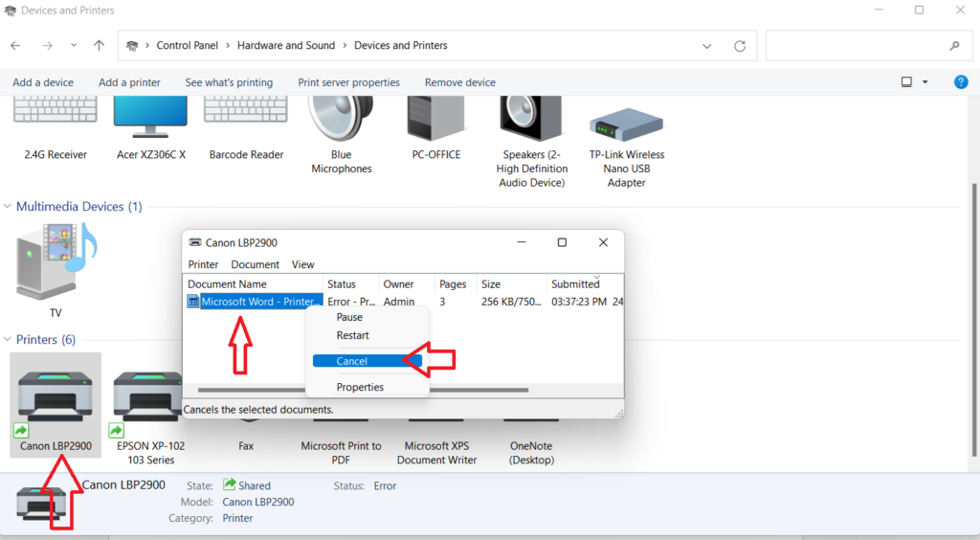Click the help question mark icon
980x540 pixels.
961,82
